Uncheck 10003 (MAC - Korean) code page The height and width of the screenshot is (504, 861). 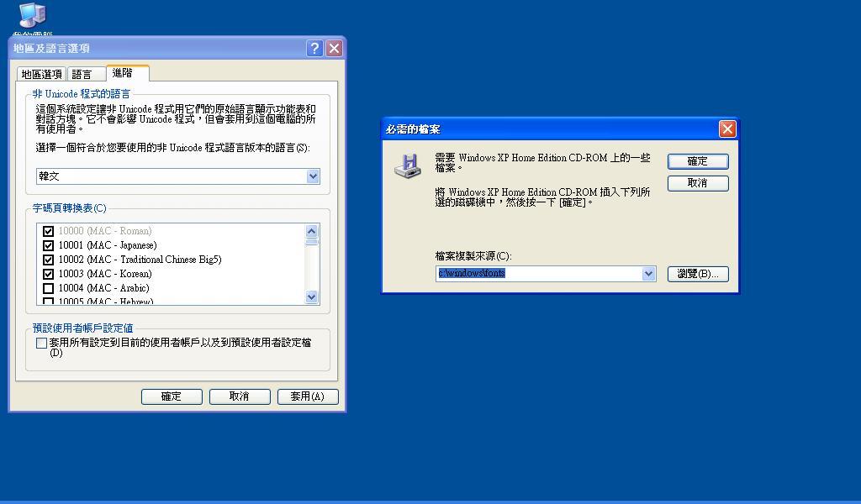pyautogui.click(x=48, y=274)
